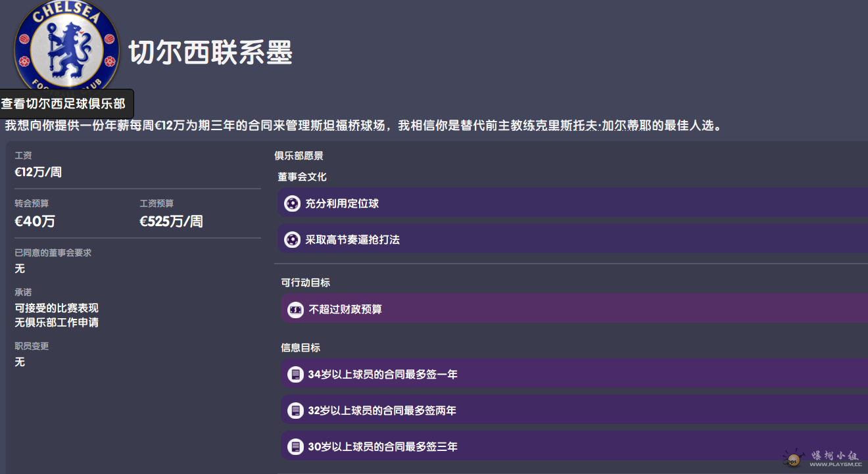Click the 信息目标 subsection heading
Viewport: 868px width, 474px height.
coord(301,348)
